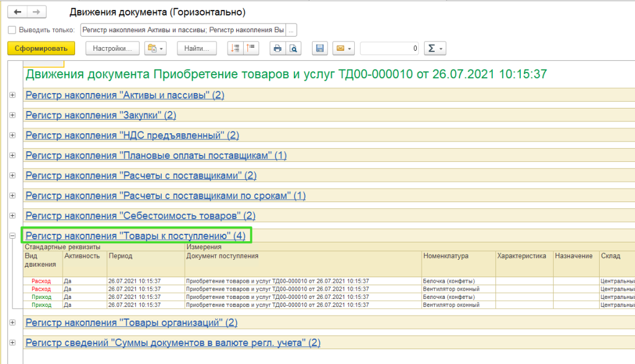Click the send by email envelope icon
Screen dimensions: 635x364
[343, 48]
